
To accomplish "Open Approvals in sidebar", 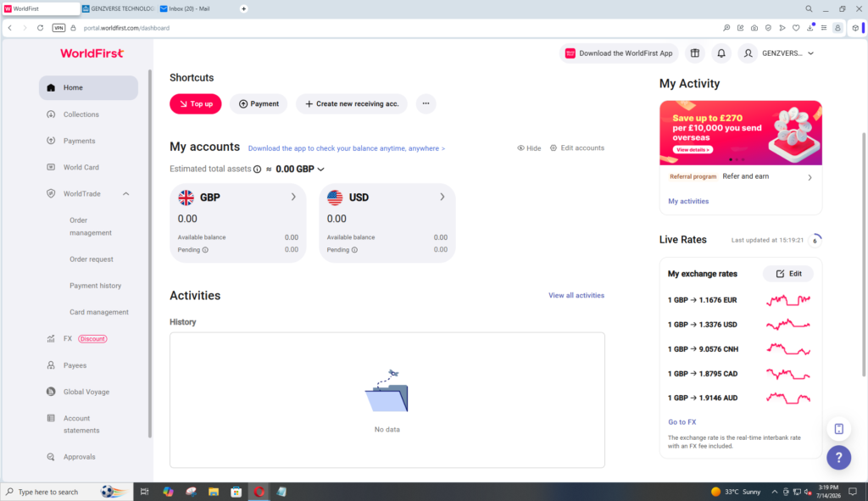I will (x=79, y=457).
